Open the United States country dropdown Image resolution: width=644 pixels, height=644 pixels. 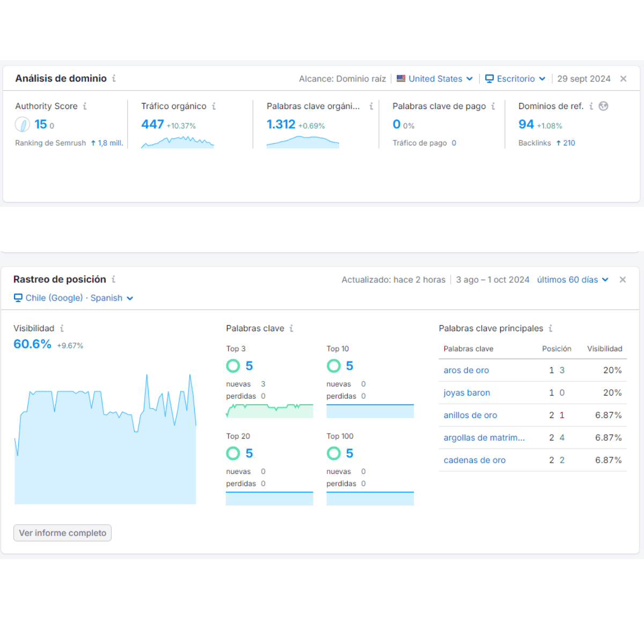(x=435, y=79)
